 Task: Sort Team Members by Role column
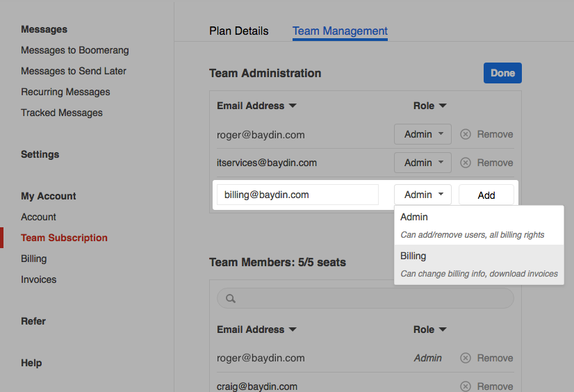coord(429,329)
